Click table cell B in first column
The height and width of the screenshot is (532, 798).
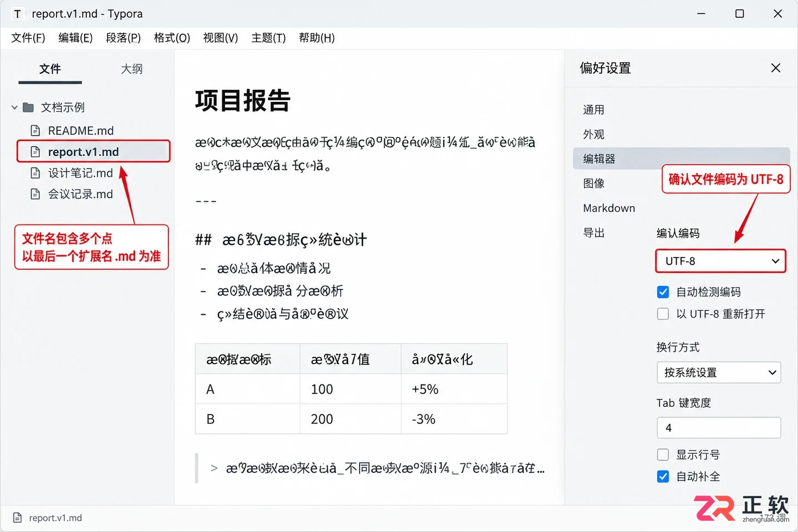click(248, 419)
